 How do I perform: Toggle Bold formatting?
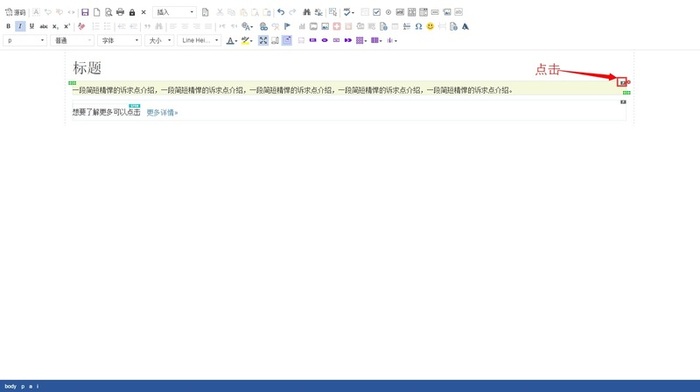8,26
